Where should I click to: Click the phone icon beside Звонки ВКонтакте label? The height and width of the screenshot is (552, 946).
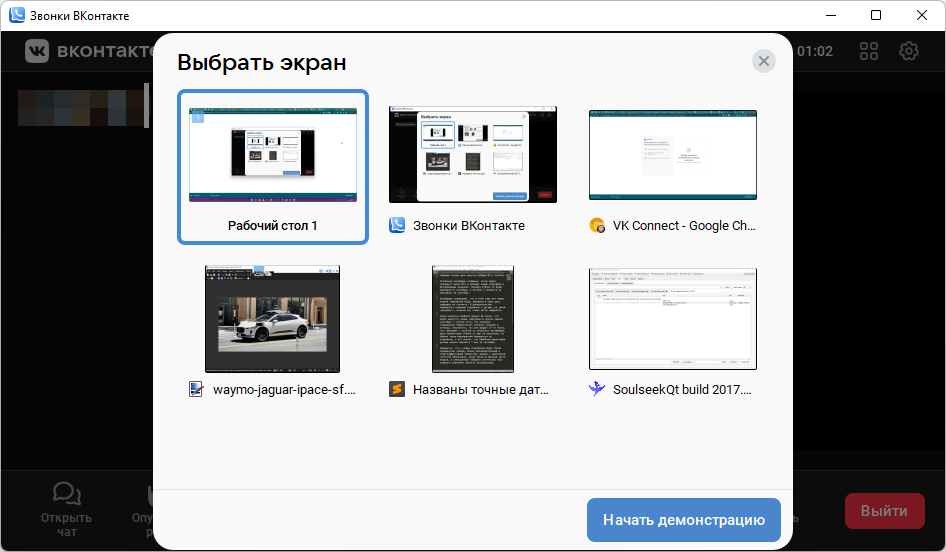click(x=397, y=226)
